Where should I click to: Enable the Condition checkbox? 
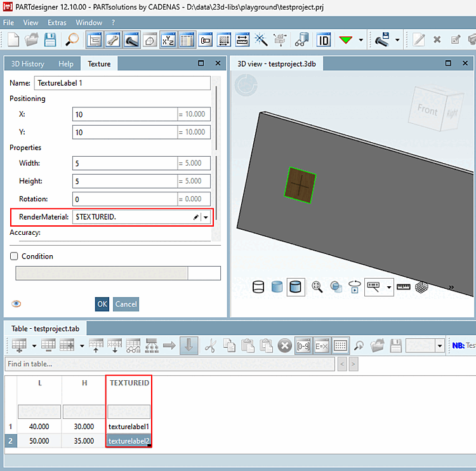14,256
